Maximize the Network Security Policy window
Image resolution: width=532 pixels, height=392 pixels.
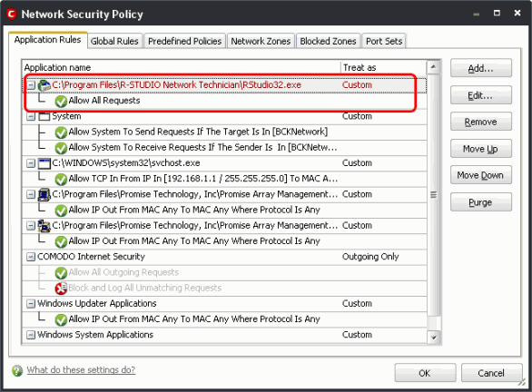pyautogui.click(x=497, y=14)
